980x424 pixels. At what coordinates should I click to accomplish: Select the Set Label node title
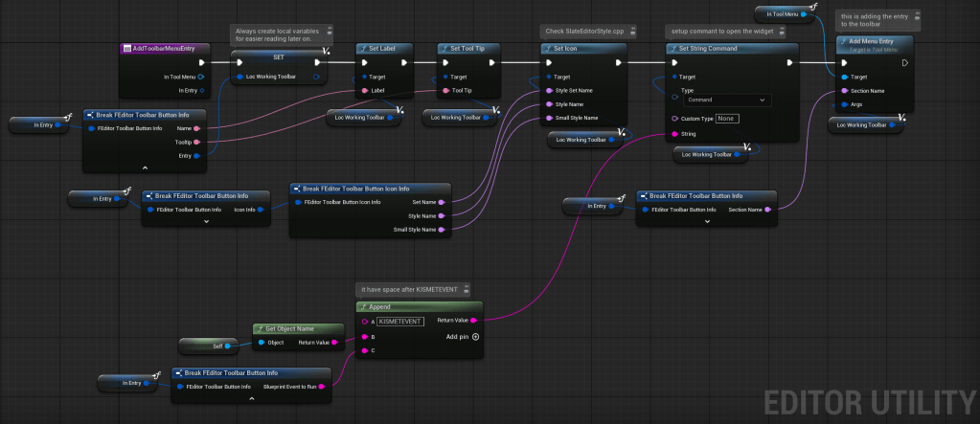(384, 48)
